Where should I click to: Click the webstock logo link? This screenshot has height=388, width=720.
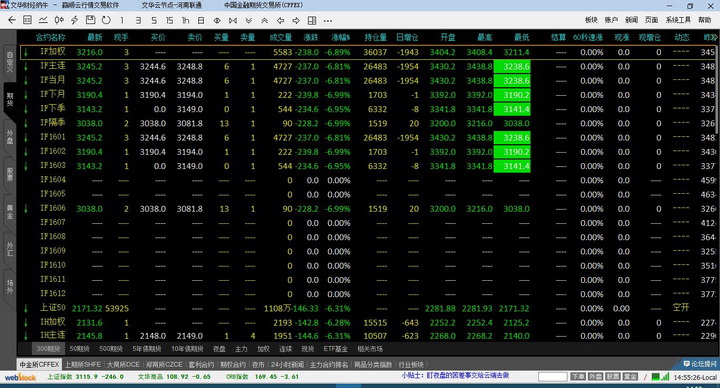20,377
